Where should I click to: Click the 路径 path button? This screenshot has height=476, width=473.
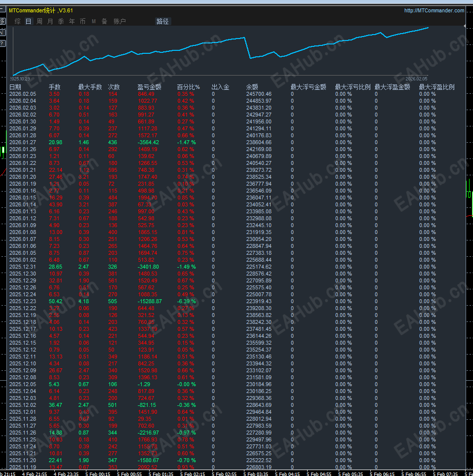coord(162,21)
